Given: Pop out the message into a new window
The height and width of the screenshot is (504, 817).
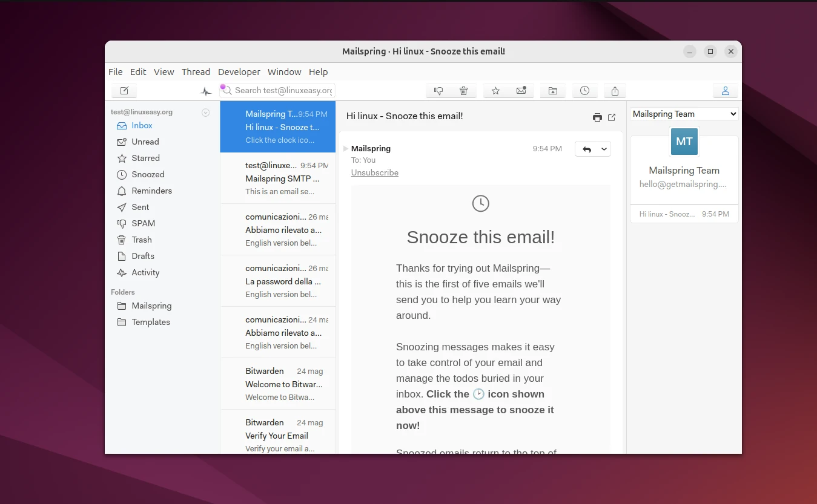Looking at the screenshot, I should [x=612, y=117].
